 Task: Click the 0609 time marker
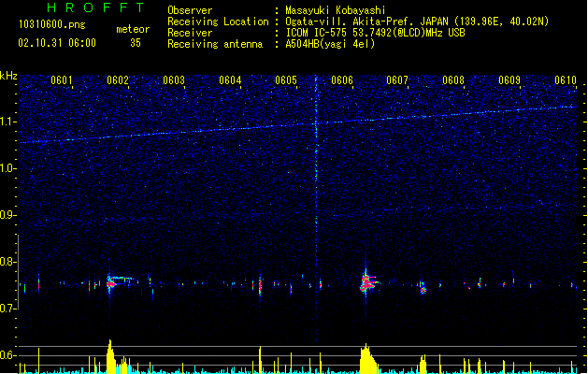coord(509,80)
